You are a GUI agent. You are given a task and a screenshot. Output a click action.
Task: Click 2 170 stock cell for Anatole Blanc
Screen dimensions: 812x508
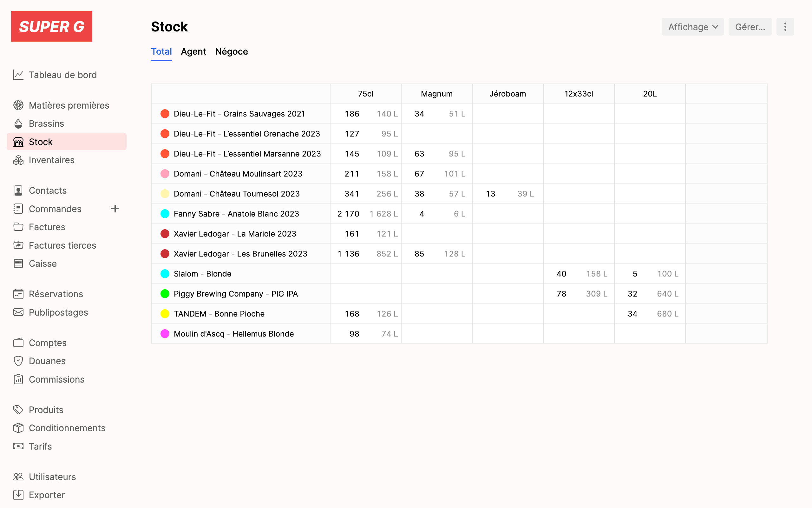(348, 214)
